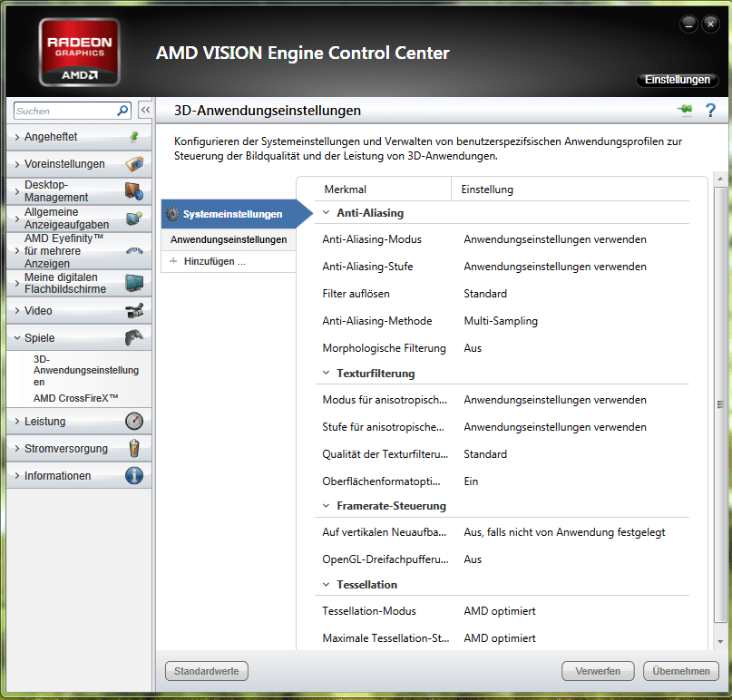Expand the Video section
Viewport: 732px width, 700px height.
[17, 310]
